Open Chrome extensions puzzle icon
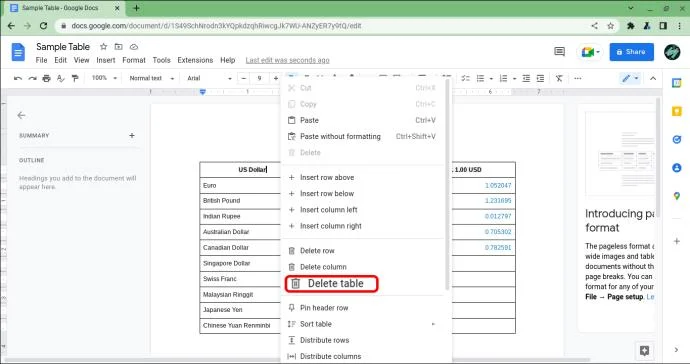The width and height of the screenshot is (690, 364). click(x=631, y=26)
